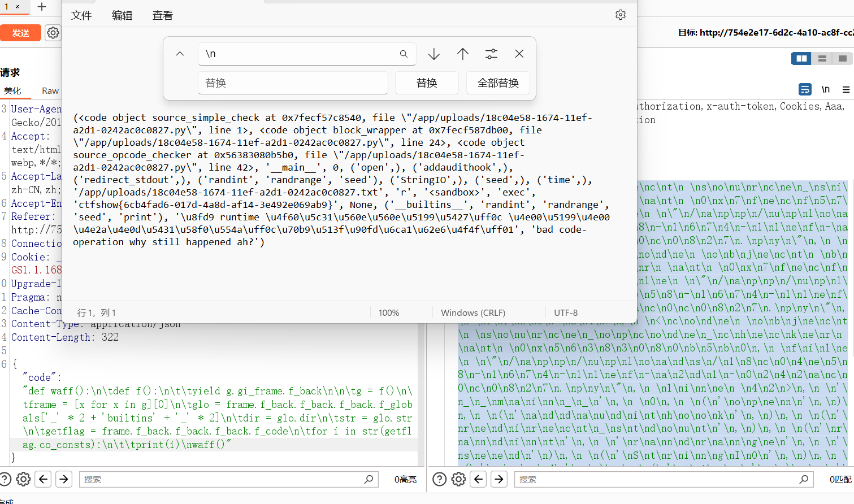The width and height of the screenshot is (854, 504).
Task: Click the 目标 target URL label
Action: coord(766,33)
